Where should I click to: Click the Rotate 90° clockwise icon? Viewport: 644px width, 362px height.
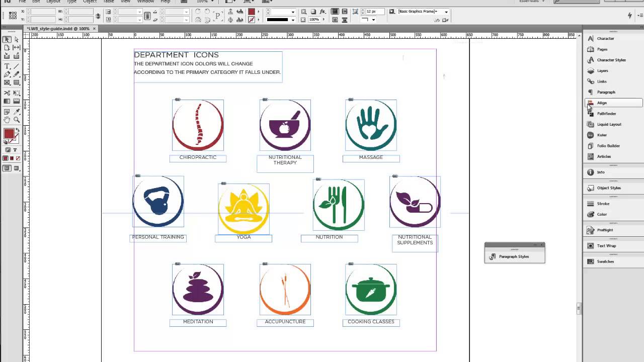[207, 11]
